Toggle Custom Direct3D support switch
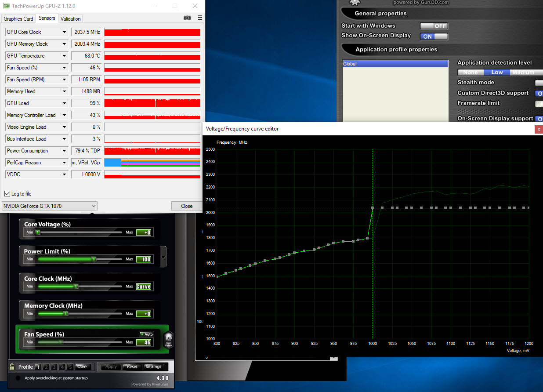Screen dimensions: 543x392 coord(539,93)
